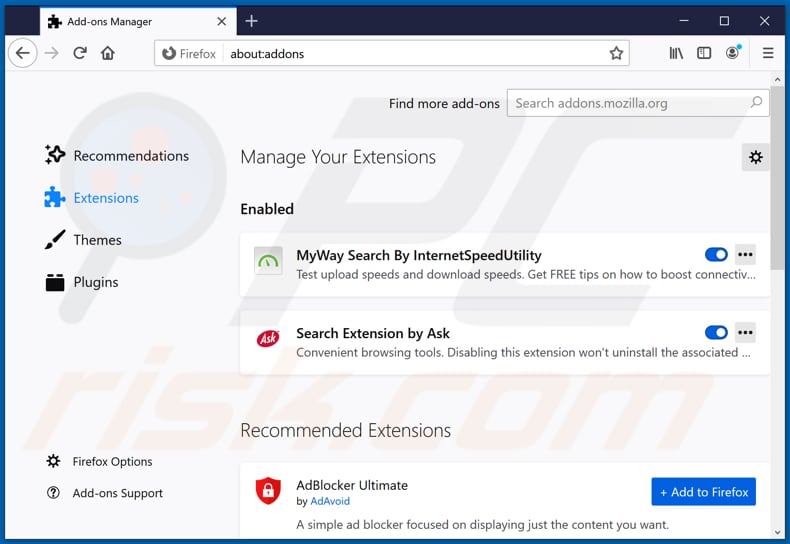Click the scrollbar down arrow

click(777, 532)
